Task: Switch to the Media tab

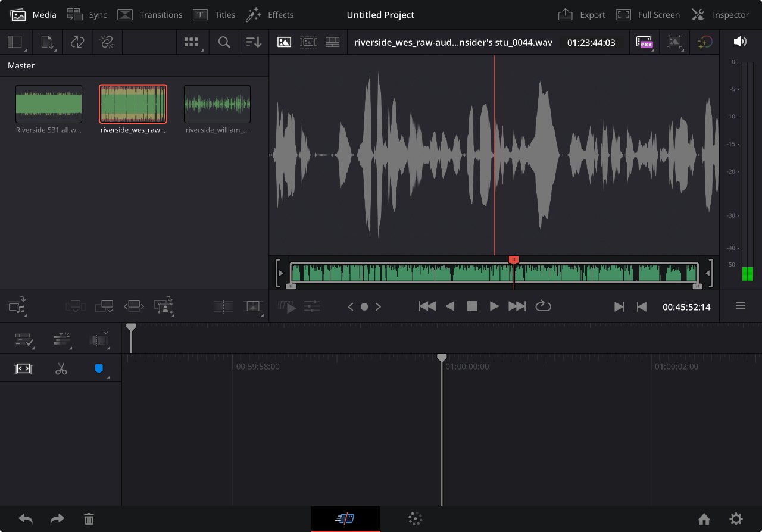Action: [x=33, y=14]
